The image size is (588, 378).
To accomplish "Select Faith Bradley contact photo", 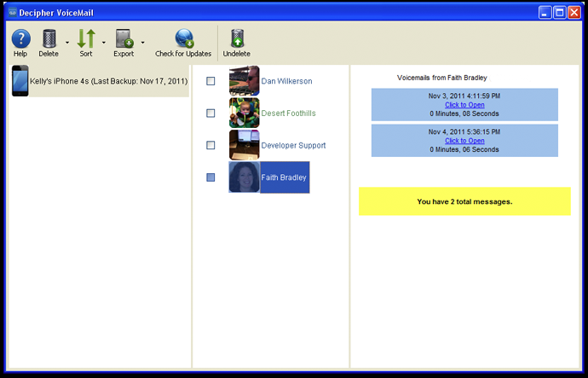I will pyautogui.click(x=244, y=177).
